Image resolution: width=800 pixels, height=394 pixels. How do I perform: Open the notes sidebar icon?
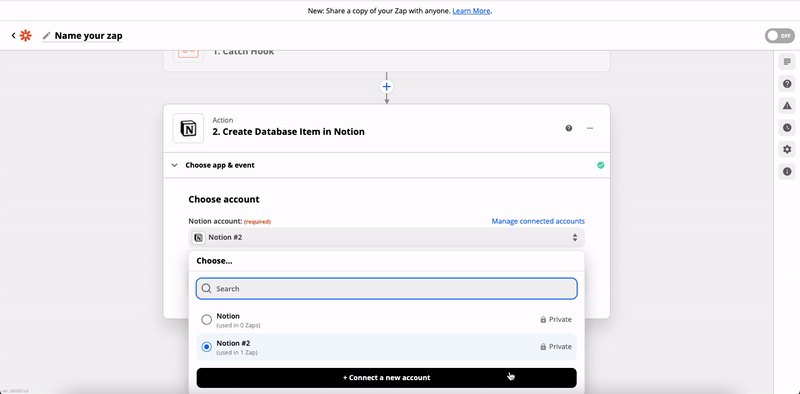787,62
